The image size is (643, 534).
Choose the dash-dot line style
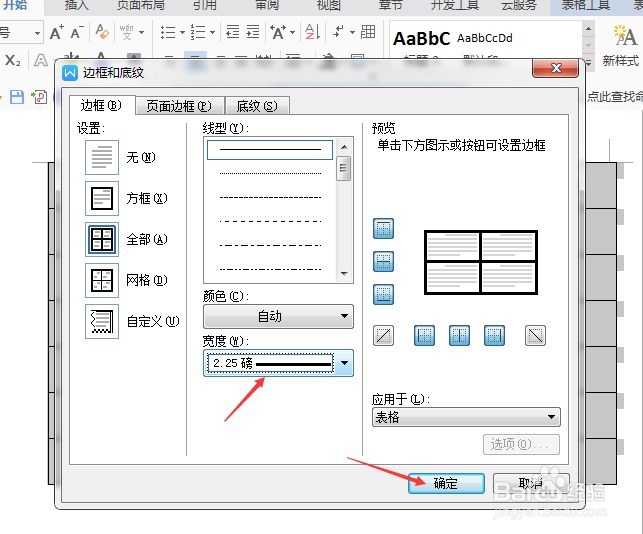[270, 245]
